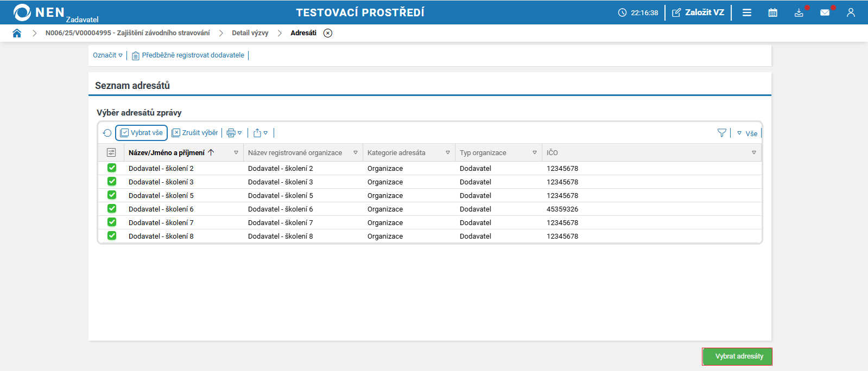Click the filter funnel icon

point(721,133)
